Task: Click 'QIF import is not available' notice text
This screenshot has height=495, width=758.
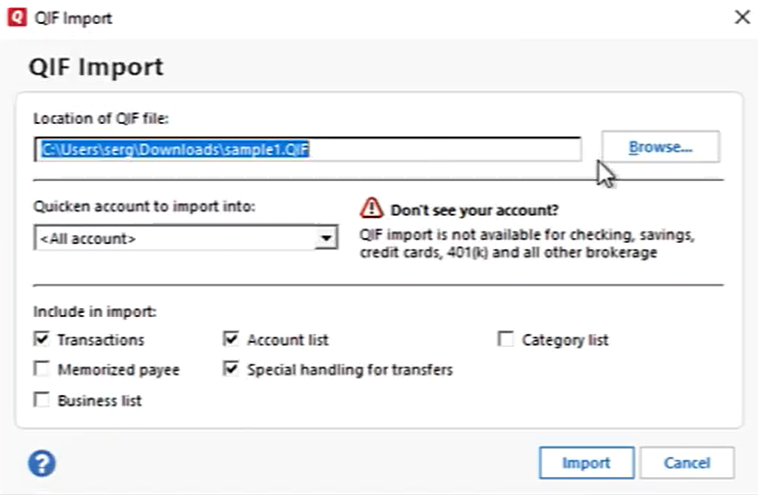Action: [x=527, y=244]
